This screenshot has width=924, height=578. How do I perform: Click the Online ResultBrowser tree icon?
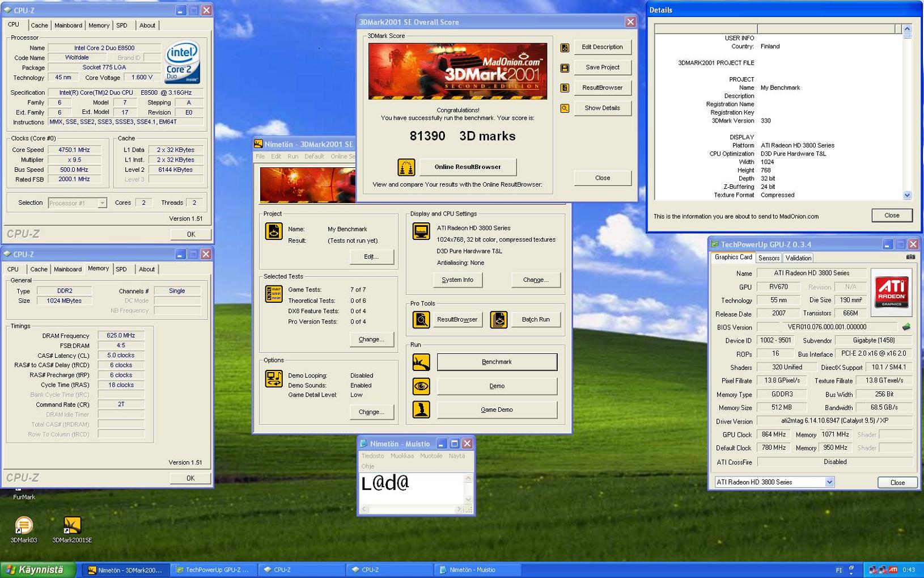coord(406,167)
